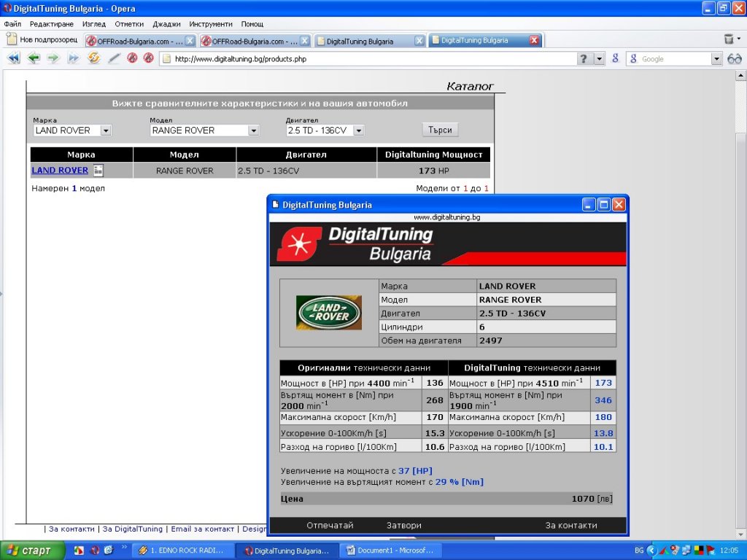Image resolution: width=747 pixels, height=560 pixels.
Task: Open the Марка dropdown showing LAND ROVER
Action: (x=107, y=131)
